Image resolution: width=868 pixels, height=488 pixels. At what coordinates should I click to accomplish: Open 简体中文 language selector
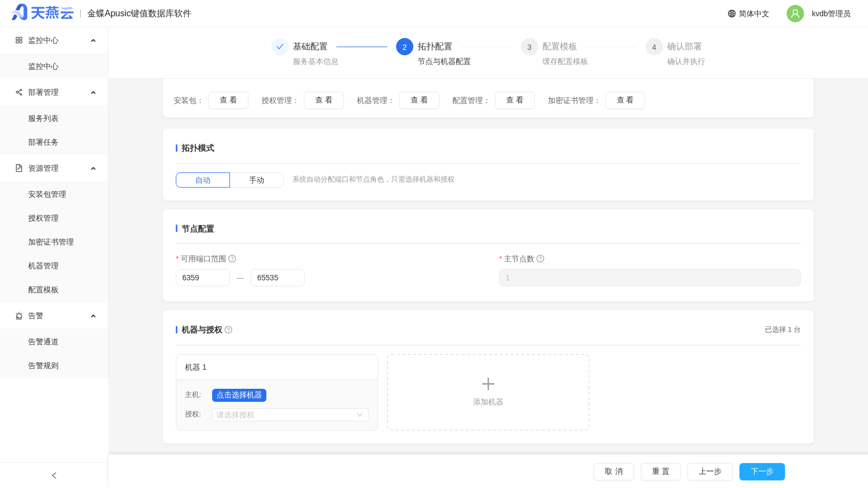click(749, 14)
